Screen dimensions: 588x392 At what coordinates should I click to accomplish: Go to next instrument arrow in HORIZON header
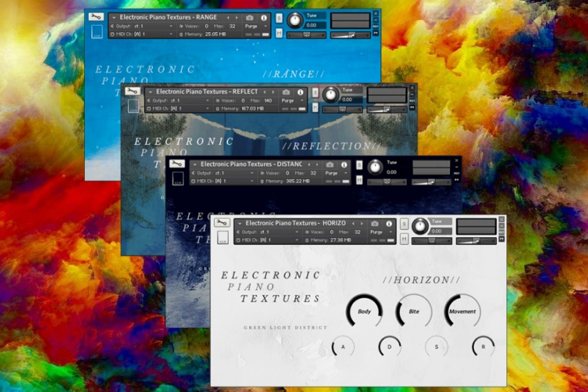362,224
